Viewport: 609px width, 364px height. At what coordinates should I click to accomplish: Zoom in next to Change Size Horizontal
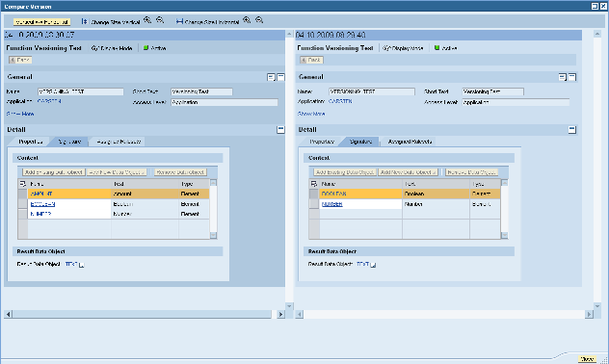(247, 20)
